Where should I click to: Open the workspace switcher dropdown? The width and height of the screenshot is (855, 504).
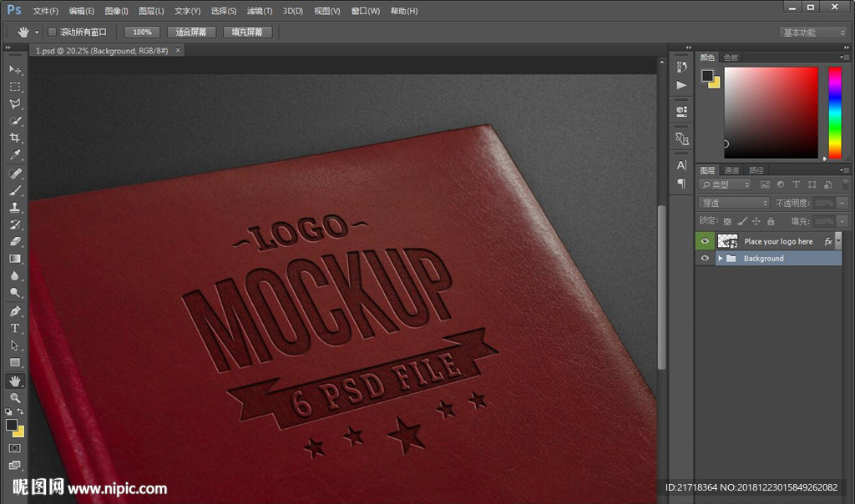click(x=813, y=33)
